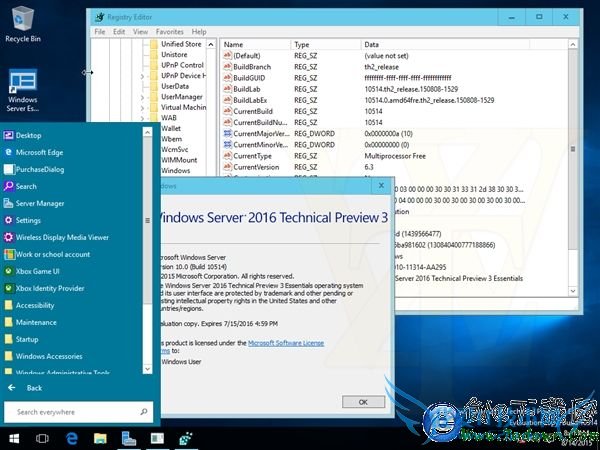Click the registry tree pane scroll up arrow

tap(211, 44)
